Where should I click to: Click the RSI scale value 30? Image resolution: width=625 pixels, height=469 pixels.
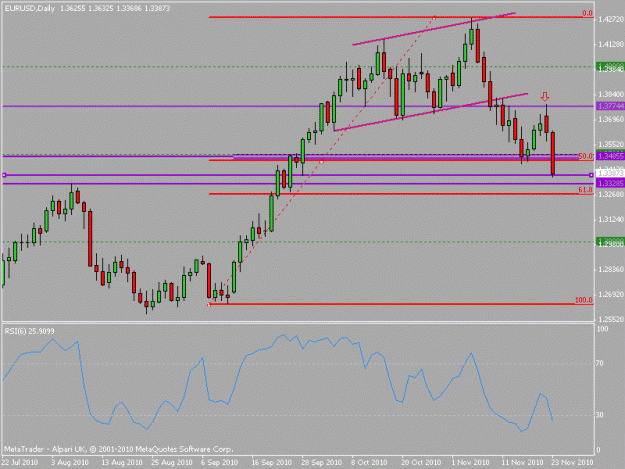[600, 415]
